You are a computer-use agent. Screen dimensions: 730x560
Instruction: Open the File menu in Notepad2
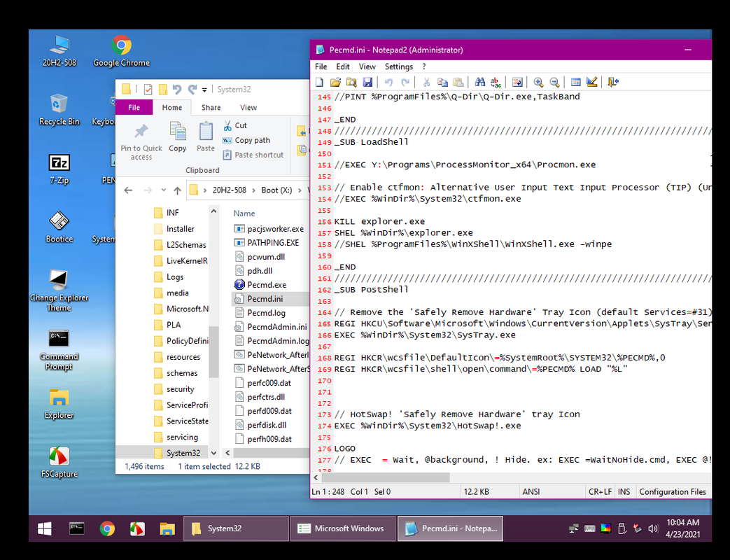(x=321, y=66)
